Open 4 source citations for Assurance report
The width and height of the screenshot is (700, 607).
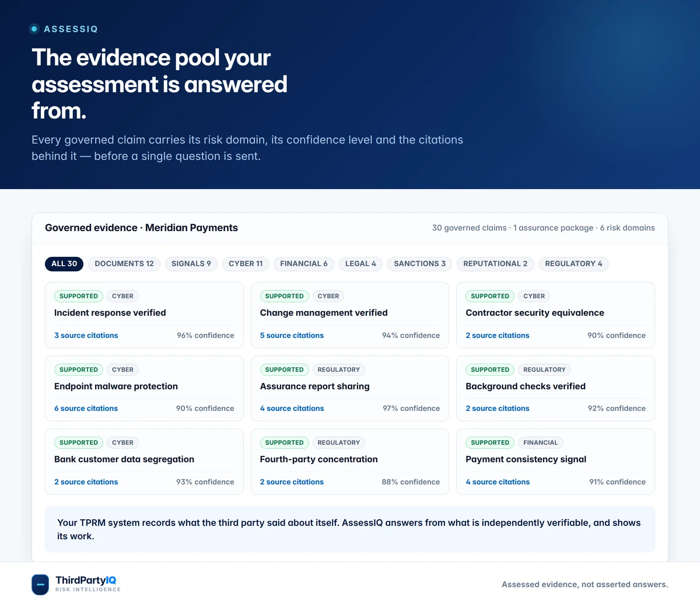click(292, 409)
